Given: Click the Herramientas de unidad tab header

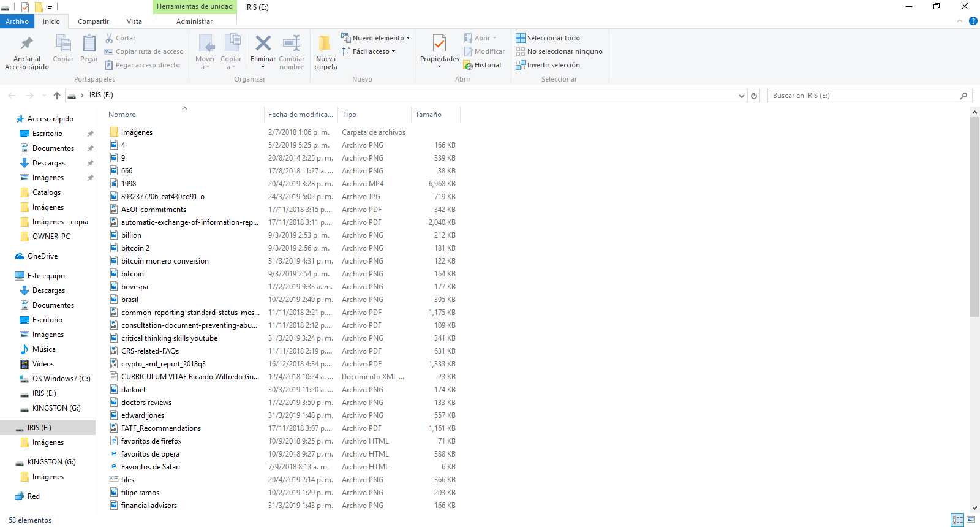Looking at the screenshot, I should [x=194, y=6].
